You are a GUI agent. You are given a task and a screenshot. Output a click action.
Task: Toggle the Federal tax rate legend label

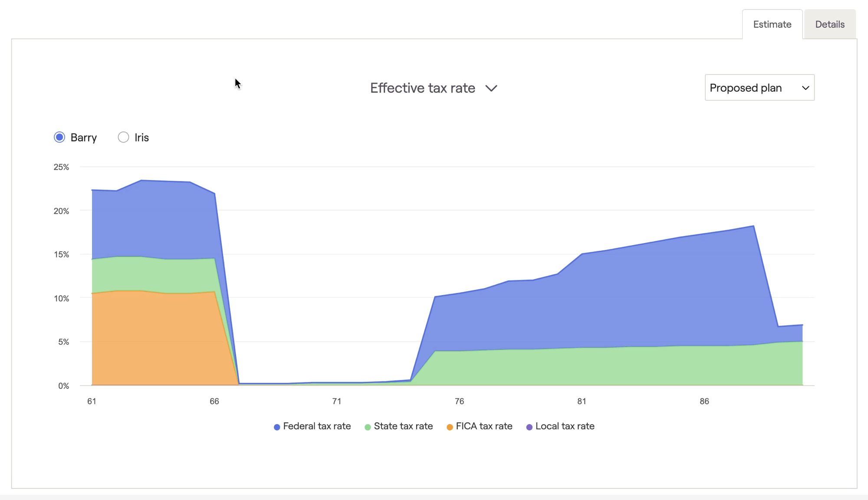(x=317, y=426)
